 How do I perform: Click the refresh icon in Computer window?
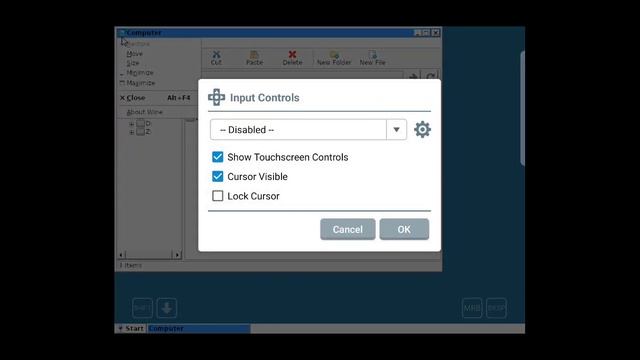click(x=431, y=76)
